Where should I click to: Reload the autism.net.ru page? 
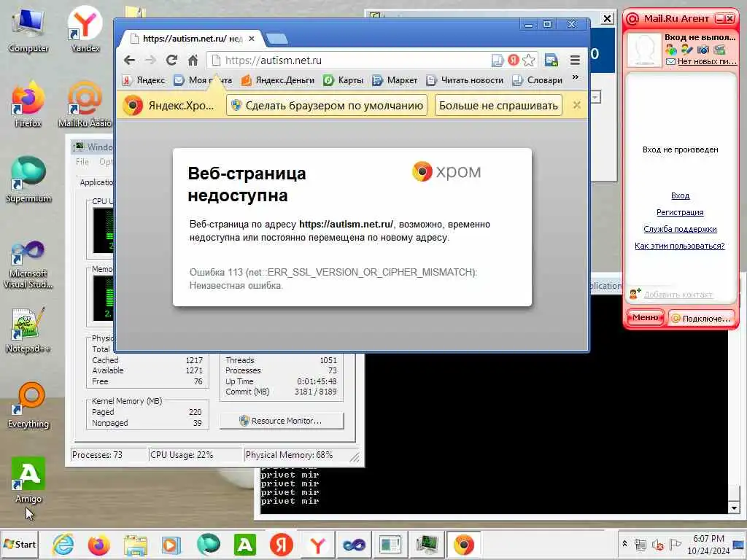click(x=171, y=61)
